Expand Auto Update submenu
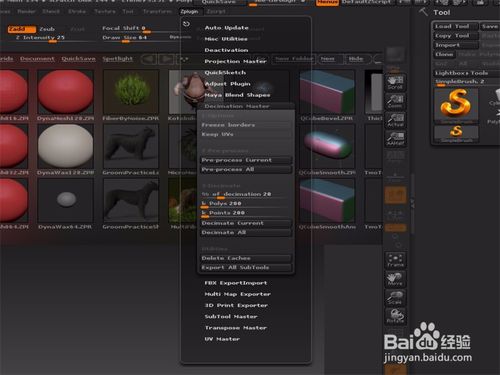The height and width of the screenshot is (375, 500). (227, 28)
